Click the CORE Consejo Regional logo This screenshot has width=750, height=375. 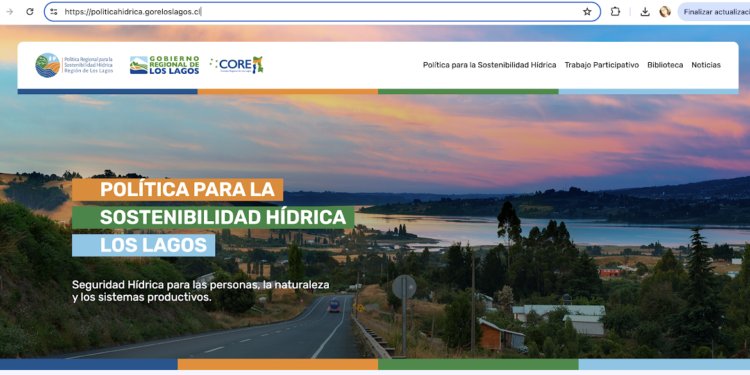(236, 65)
